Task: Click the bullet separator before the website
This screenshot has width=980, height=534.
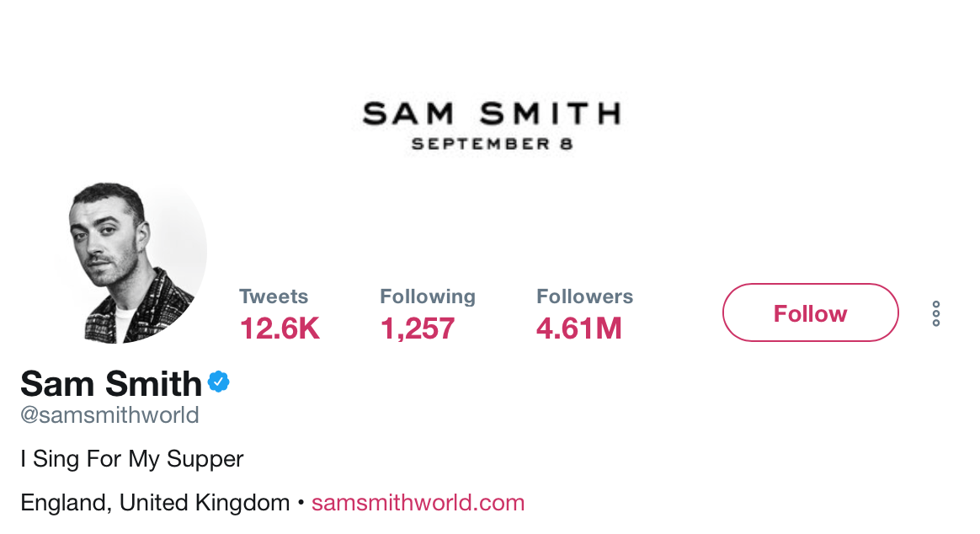Action: [301, 504]
